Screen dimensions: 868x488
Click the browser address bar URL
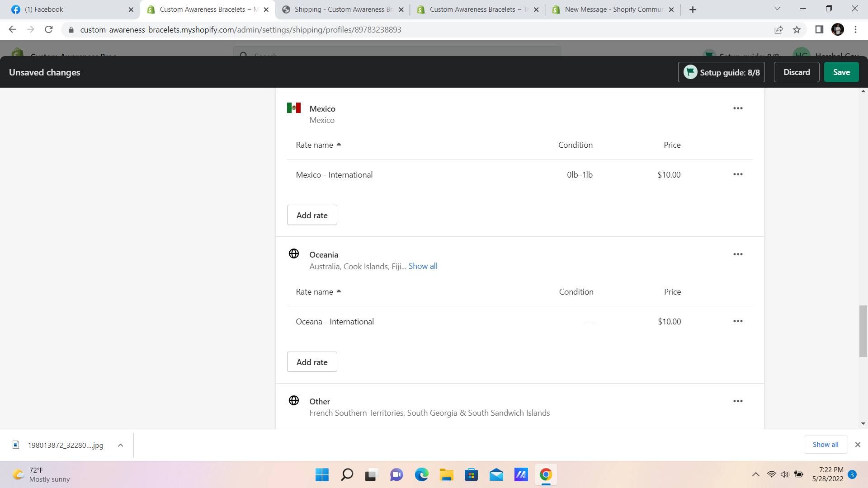tap(241, 30)
